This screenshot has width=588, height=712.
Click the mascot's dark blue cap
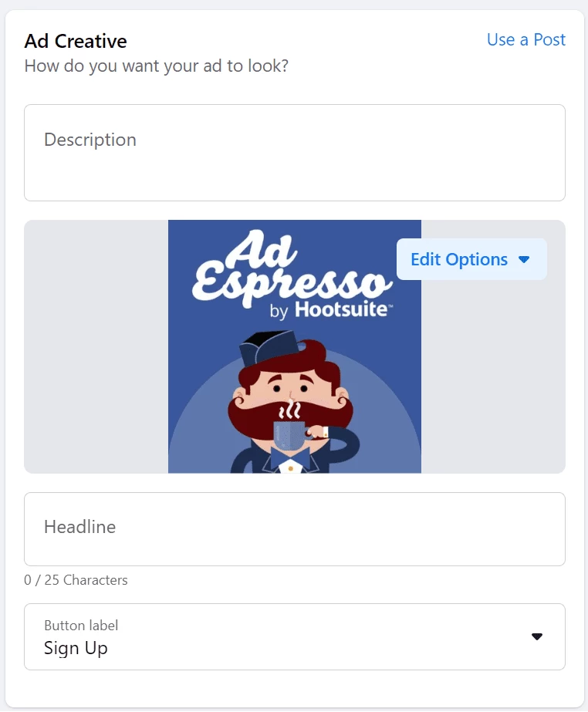point(268,349)
